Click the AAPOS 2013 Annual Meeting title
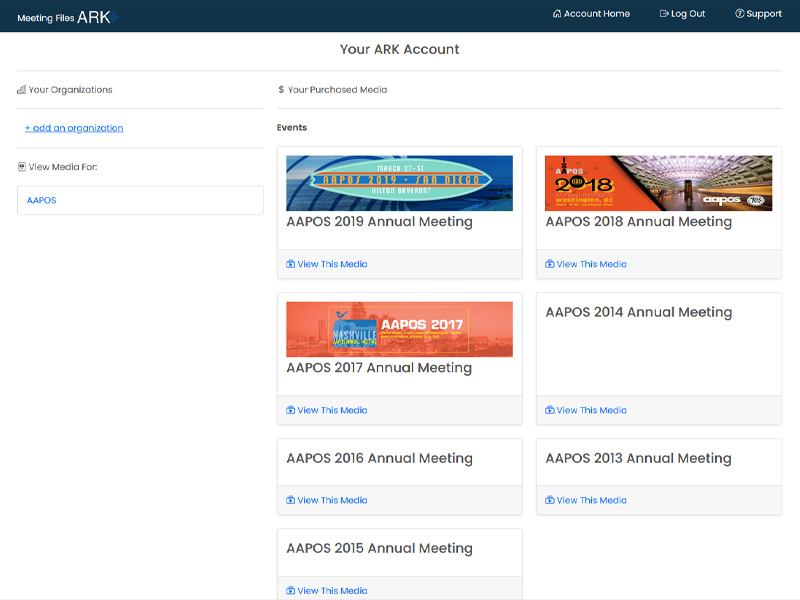The width and height of the screenshot is (800, 600). click(x=638, y=458)
